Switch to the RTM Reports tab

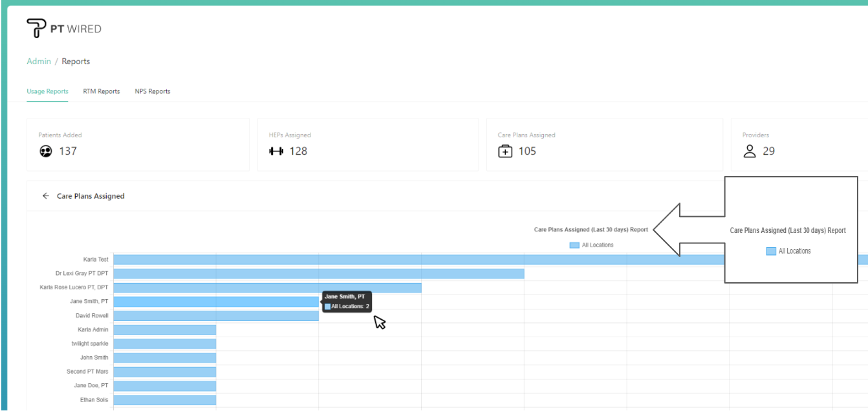pyautogui.click(x=102, y=91)
